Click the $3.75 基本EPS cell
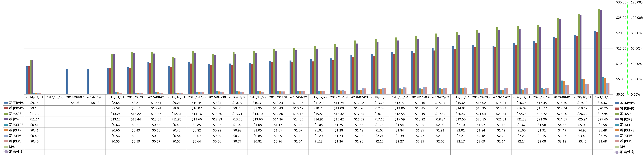 [602, 136]
